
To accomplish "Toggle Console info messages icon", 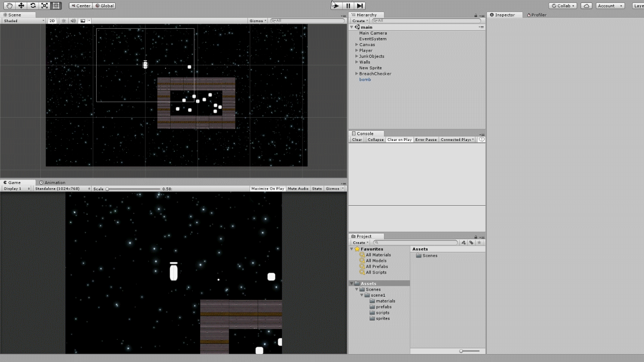I will pos(481,139).
